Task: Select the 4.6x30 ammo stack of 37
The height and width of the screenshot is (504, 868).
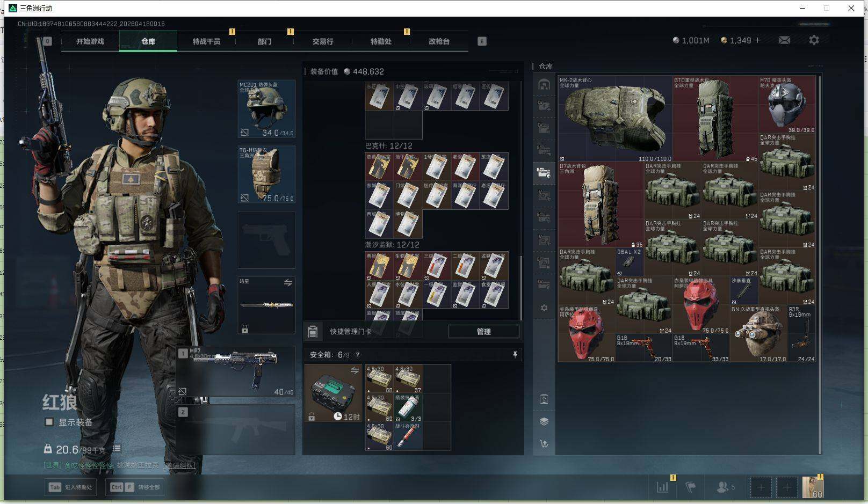Action: pos(408,379)
